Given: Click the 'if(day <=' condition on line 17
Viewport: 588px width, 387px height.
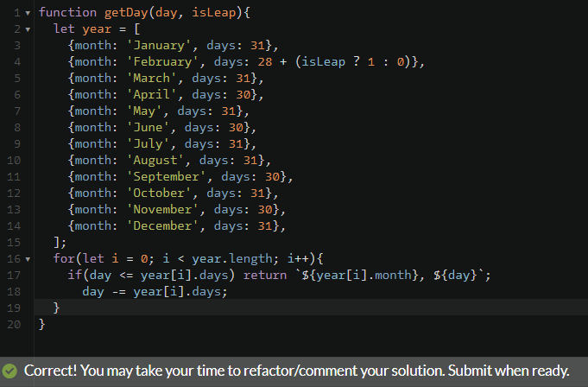Looking at the screenshot, I should pos(100,276).
